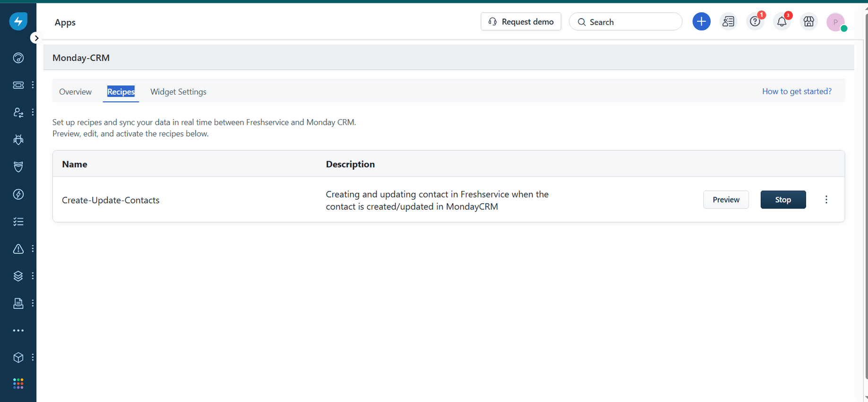Switch to the Overview tab

pos(76,92)
